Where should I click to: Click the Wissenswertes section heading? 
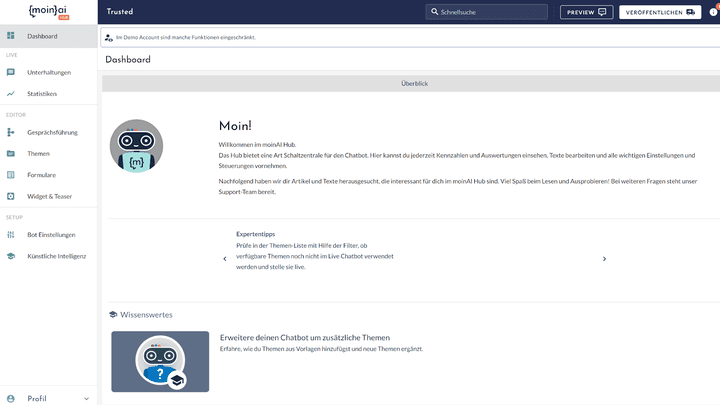(x=146, y=315)
